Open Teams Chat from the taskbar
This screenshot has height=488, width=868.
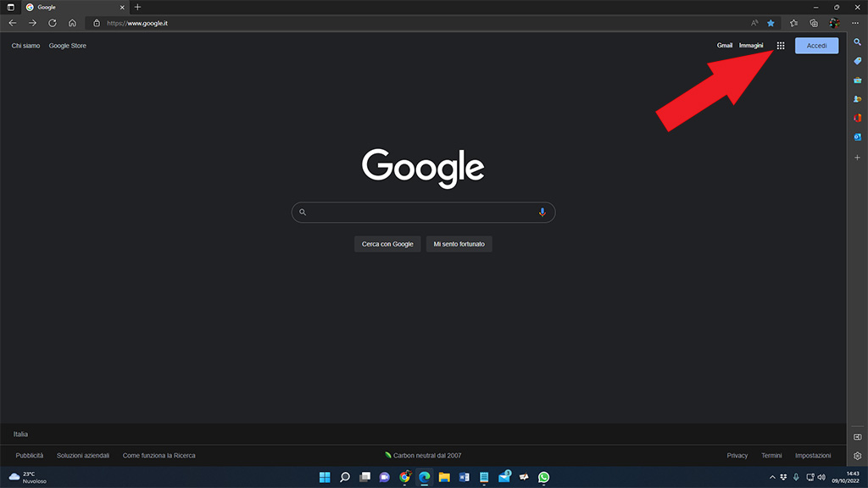(385, 477)
